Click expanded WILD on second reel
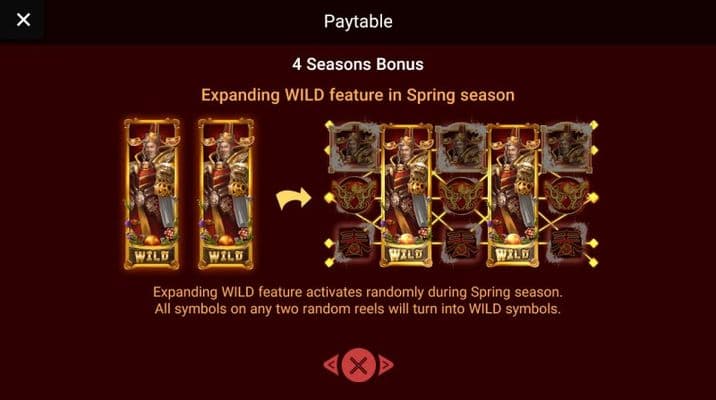The height and width of the screenshot is (400, 716). pos(406,195)
